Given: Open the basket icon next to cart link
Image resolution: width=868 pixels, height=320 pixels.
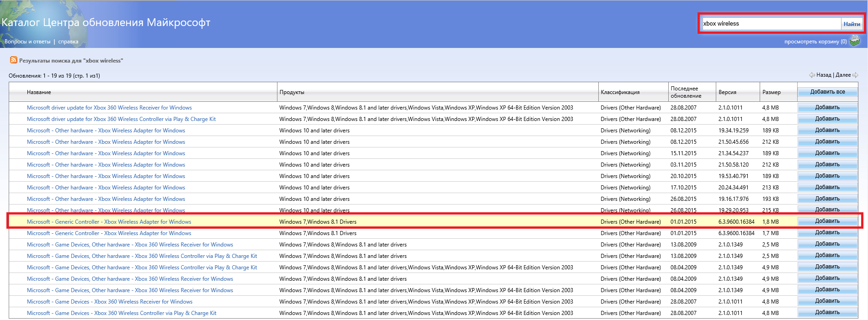Looking at the screenshot, I should tap(855, 41).
